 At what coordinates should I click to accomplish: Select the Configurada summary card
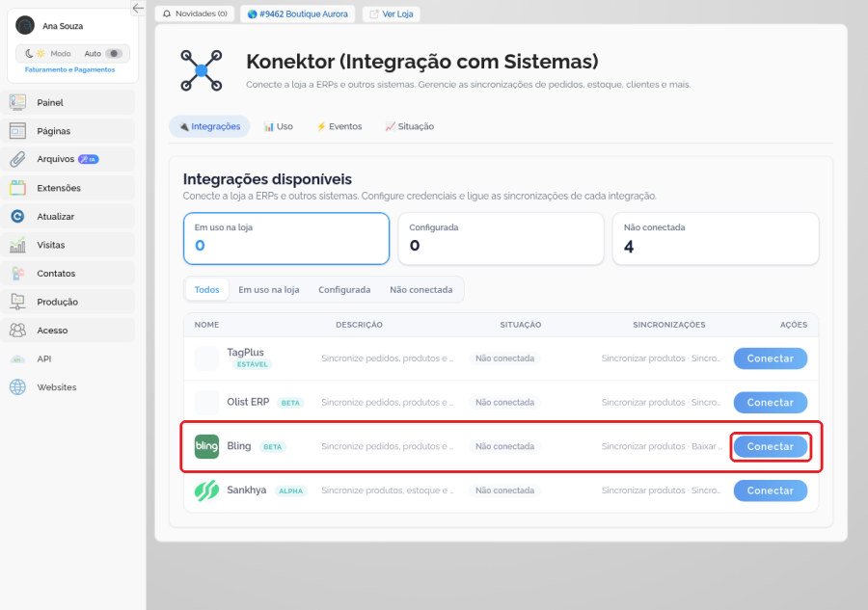click(501, 238)
